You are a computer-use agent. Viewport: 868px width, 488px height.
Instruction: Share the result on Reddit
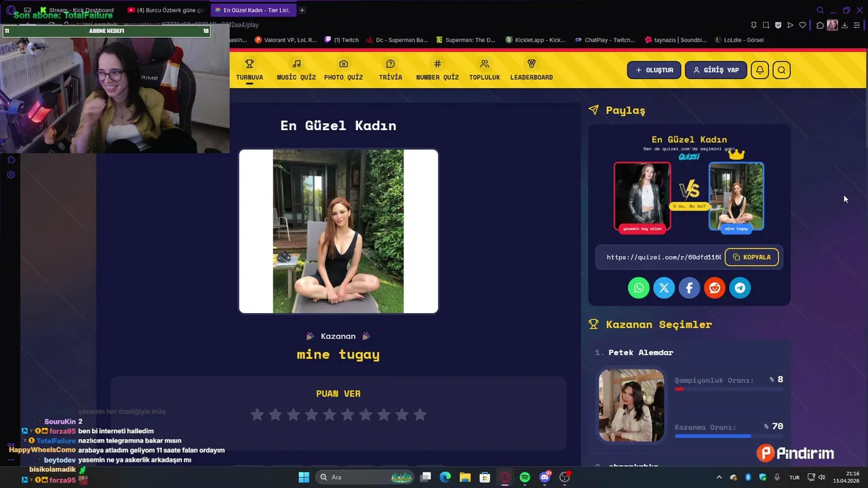click(x=715, y=288)
